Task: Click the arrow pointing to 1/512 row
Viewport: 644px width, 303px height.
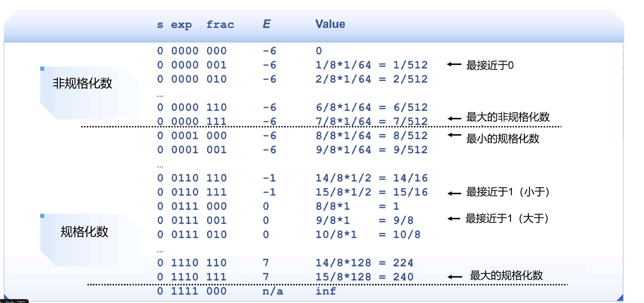Action: coord(454,65)
